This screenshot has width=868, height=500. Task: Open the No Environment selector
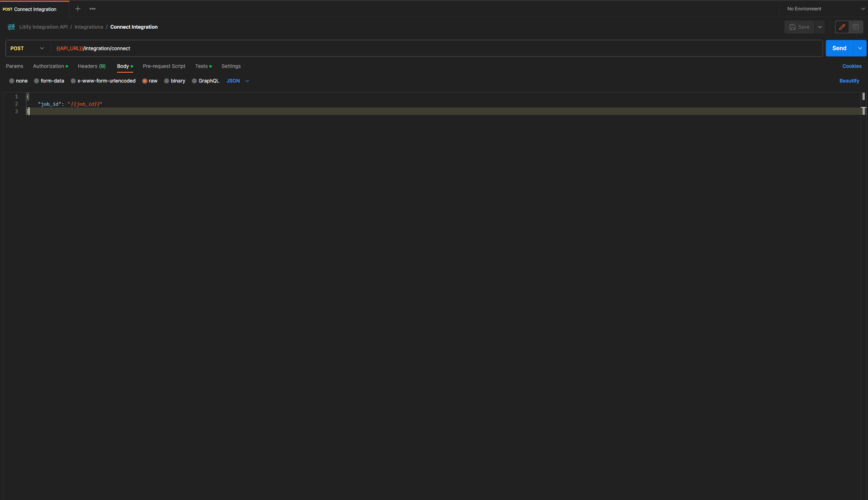coord(805,8)
